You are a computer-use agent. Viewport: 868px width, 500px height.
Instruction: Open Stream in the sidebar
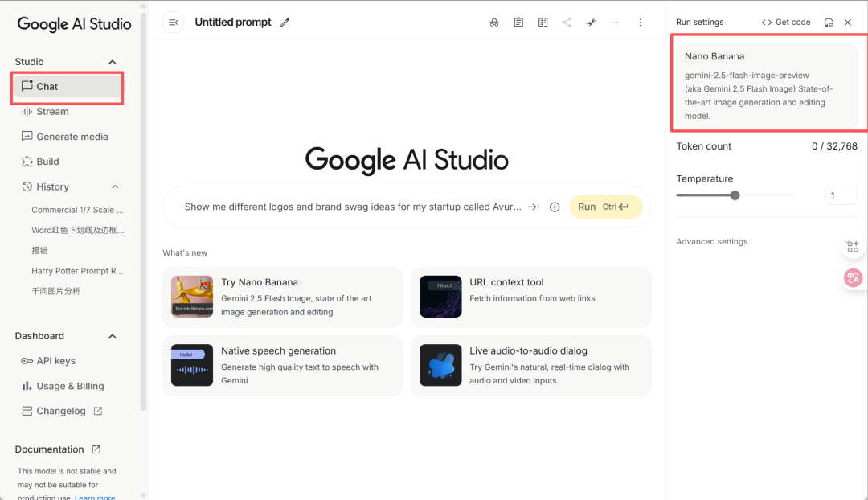click(52, 112)
